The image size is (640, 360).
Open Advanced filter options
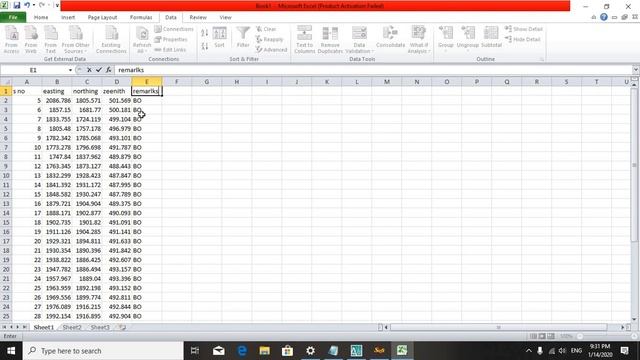click(271, 49)
